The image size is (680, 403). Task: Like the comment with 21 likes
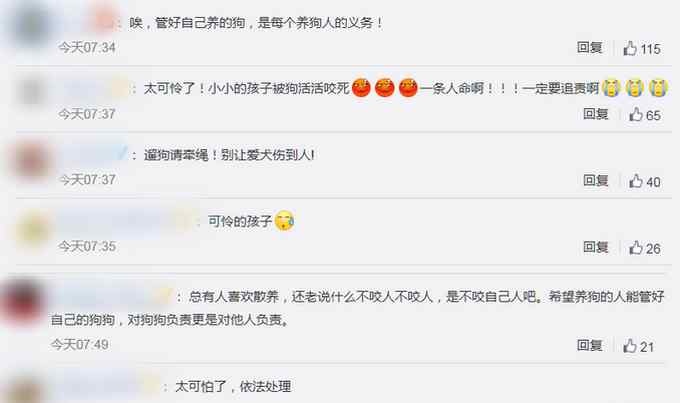coord(630,346)
